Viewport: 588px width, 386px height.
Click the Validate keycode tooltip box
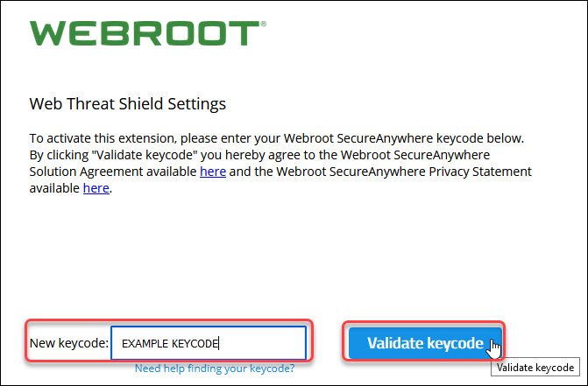tap(535, 368)
